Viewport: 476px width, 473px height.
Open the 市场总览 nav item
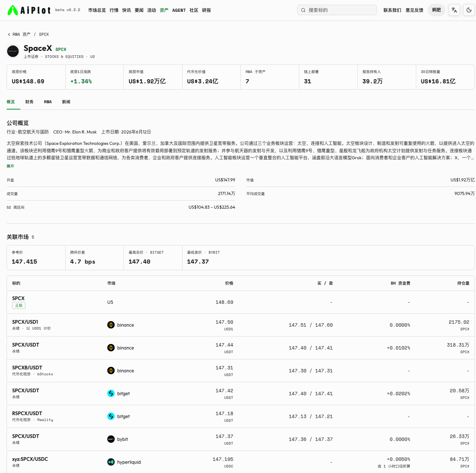(x=97, y=10)
